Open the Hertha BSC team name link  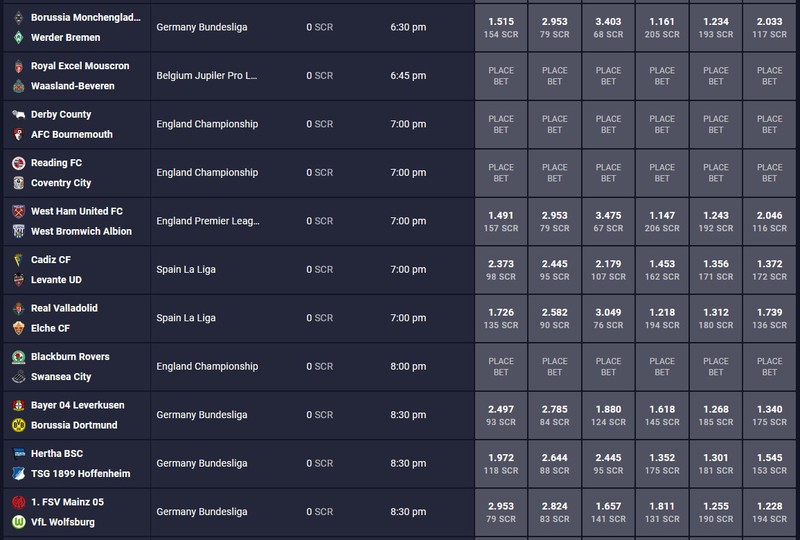click(57, 453)
